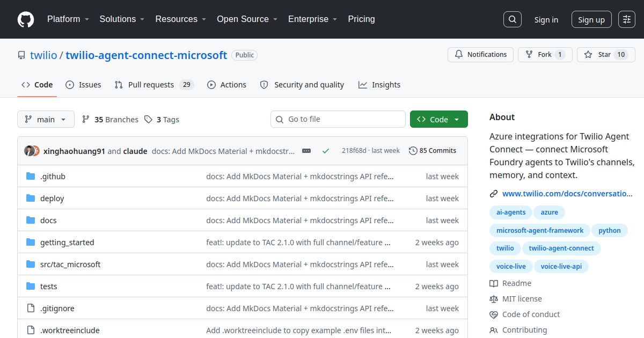Switch to the Insights tab
644x338 pixels.
(379, 85)
